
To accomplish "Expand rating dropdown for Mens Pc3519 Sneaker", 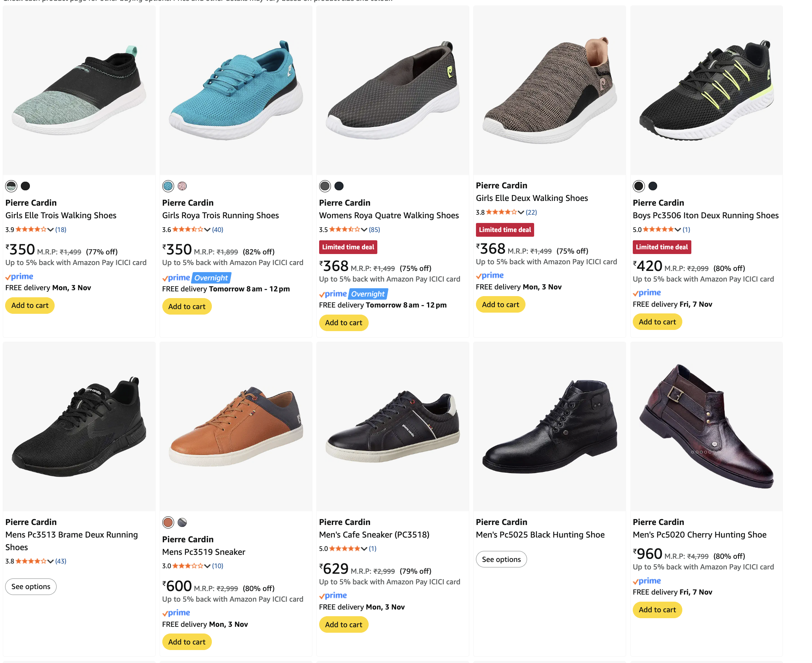I will 208,566.
